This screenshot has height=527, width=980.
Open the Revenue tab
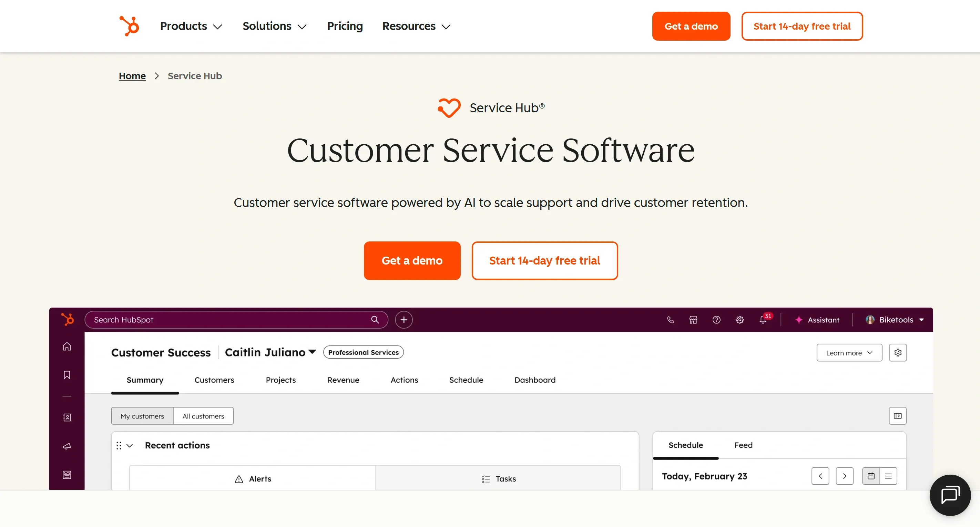click(343, 380)
